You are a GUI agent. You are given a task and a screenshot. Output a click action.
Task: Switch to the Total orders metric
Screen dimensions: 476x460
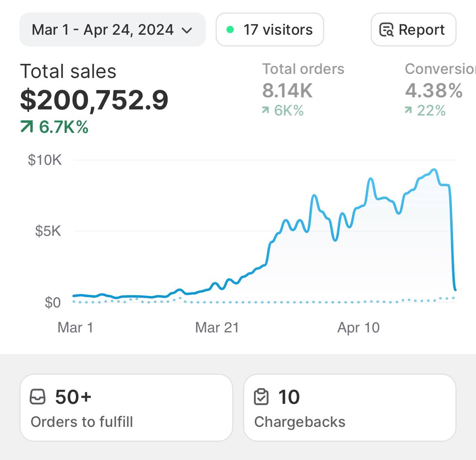tap(303, 69)
